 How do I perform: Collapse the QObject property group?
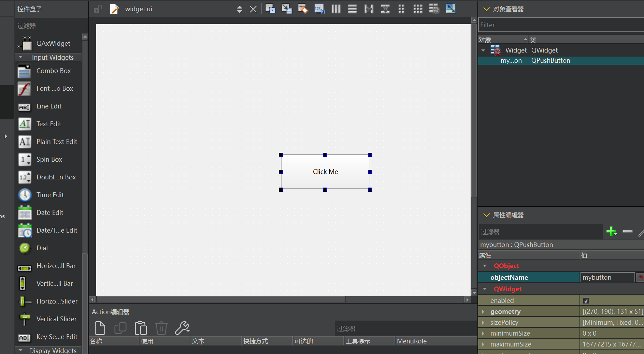(485, 266)
